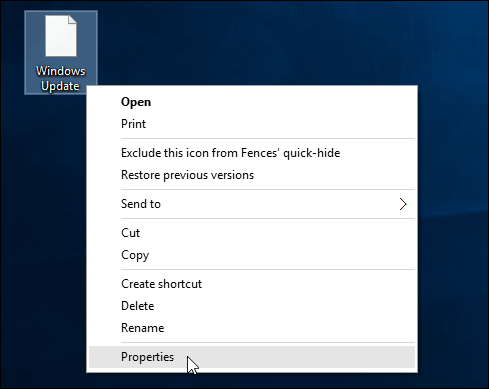
Task: Choose Delete in the context menu
Action: tap(252, 306)
